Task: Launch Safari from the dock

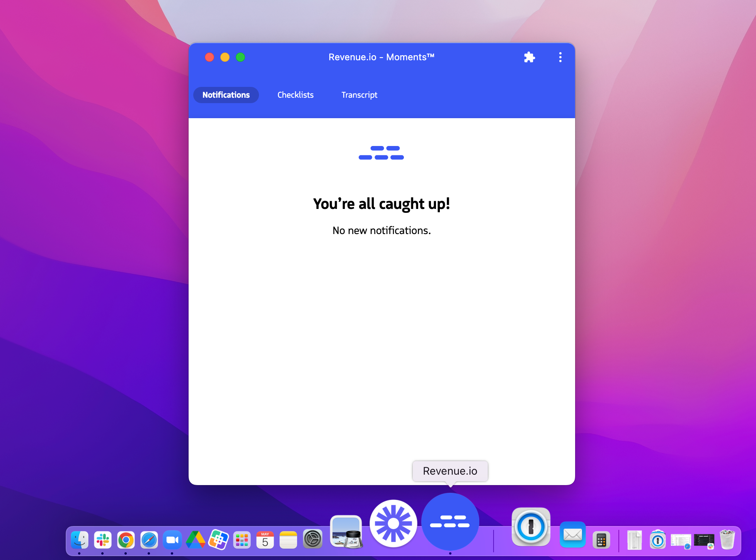Action: point(149,540)
